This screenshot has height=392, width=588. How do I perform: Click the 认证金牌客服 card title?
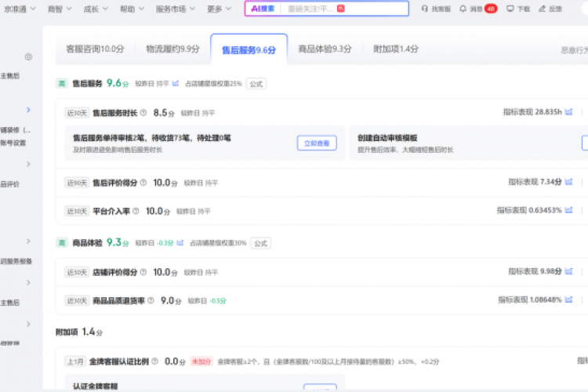click(95, 386)
